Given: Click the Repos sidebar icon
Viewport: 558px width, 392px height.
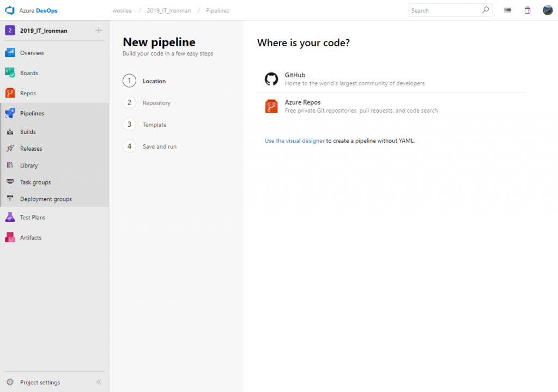Looking at the screenshot, I should tap(10, 93).
